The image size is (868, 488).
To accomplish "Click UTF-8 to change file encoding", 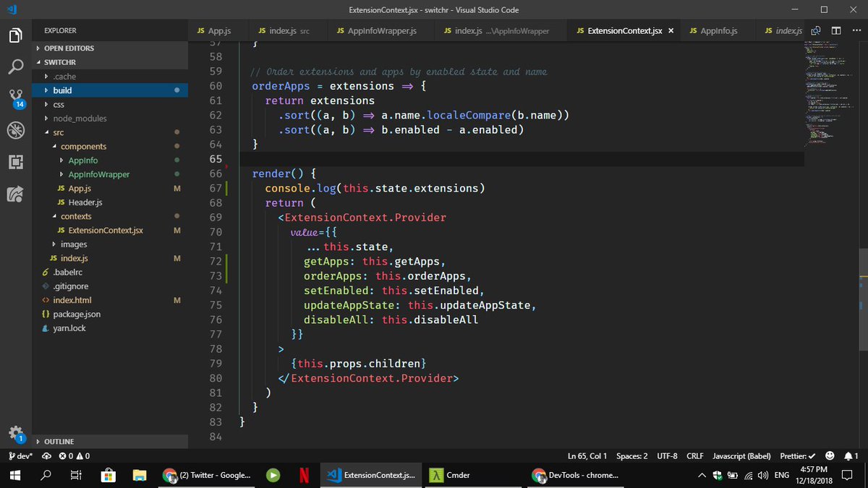I will click(x=666, y=455).
